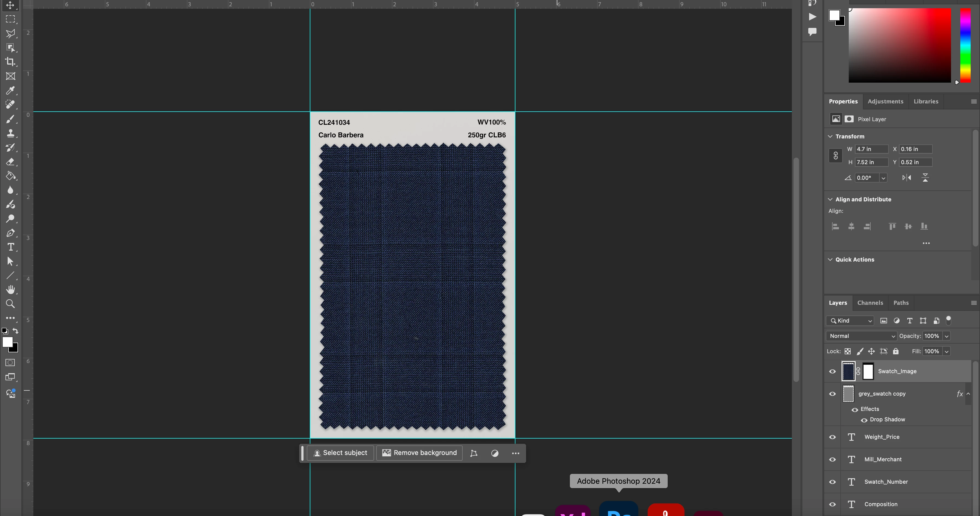Click the Select subject button
Image resolution: width=980 pixels, height=516 pixels.
[340, 453]
